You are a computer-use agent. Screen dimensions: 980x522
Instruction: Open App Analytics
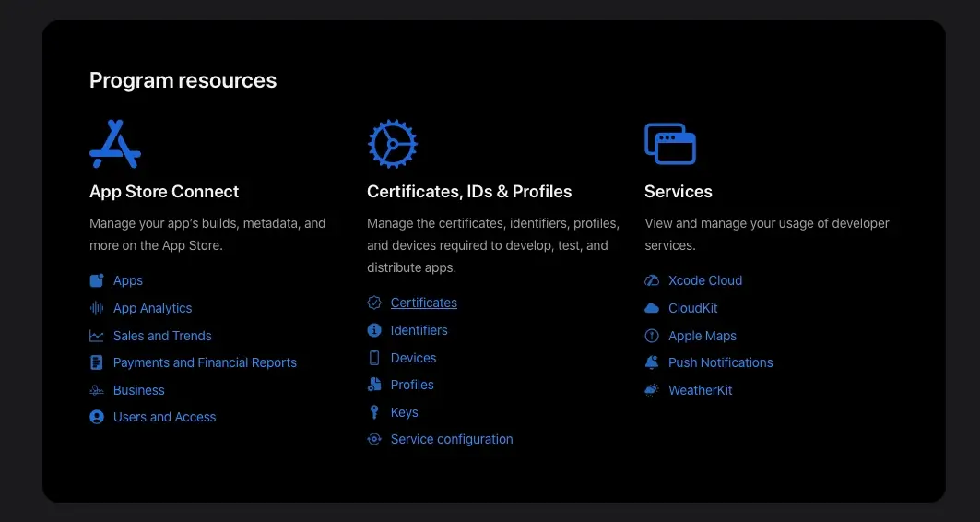[x=152, y=308]
